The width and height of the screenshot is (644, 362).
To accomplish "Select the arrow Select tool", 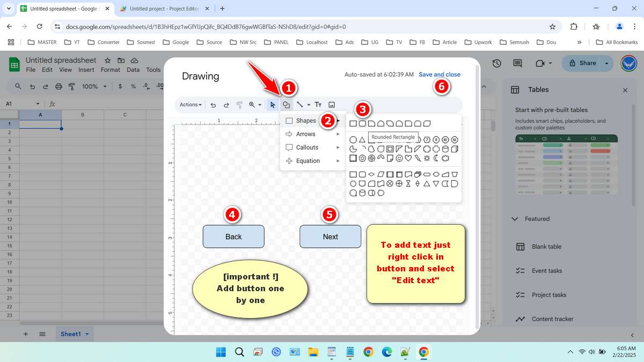I will (273, 105).
